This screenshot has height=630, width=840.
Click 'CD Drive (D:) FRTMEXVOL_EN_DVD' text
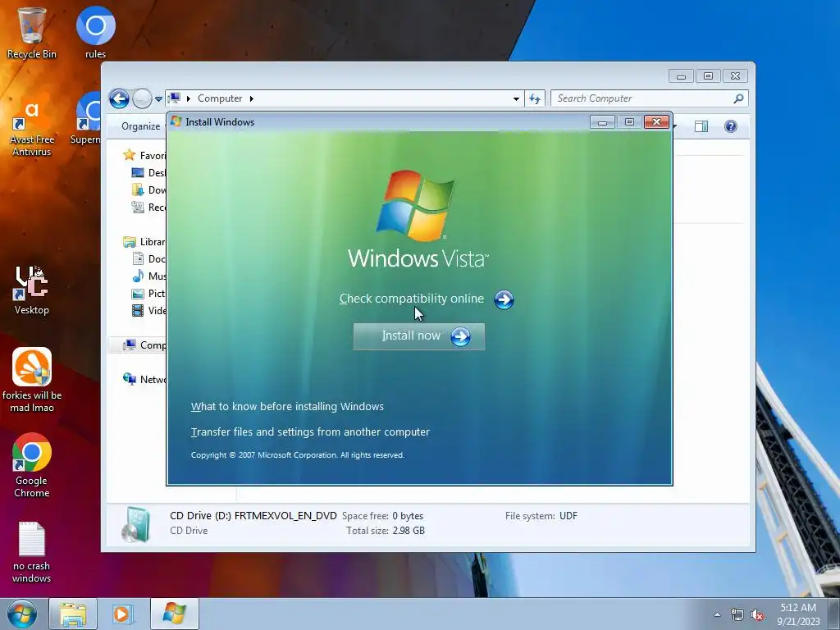point(253,516)
